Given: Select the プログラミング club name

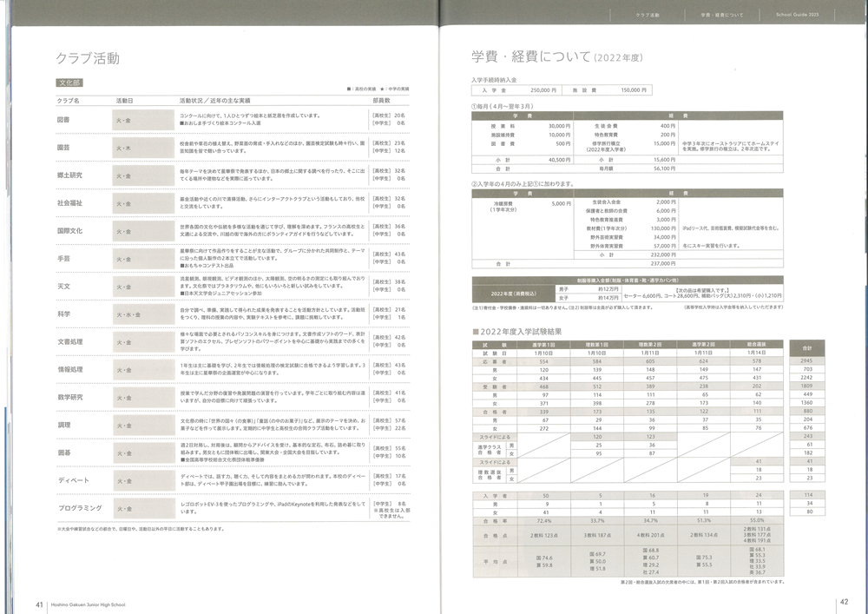Looking at the screenshot, I should tap(80, 508).
